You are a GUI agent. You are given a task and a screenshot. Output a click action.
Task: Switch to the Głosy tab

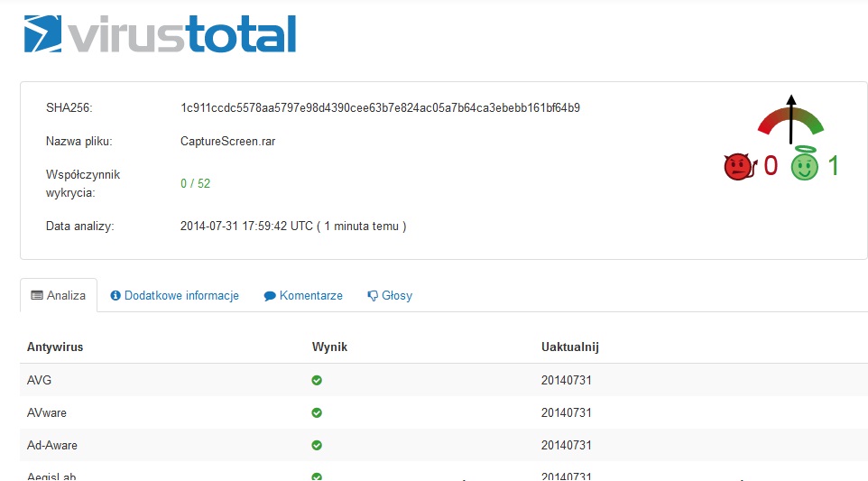click(390, 296)
